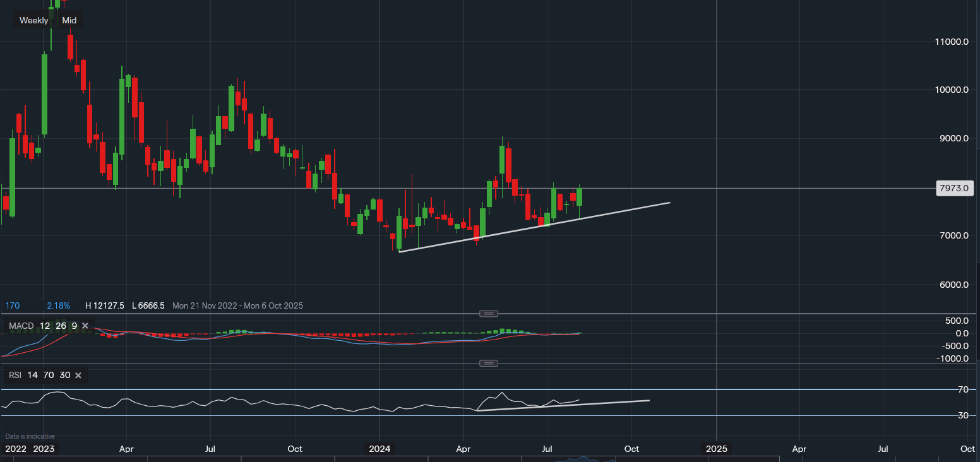The image size is (980, 462).
Task: Click the 9000.0 level on price axis
Action: [x=952, y=138]
